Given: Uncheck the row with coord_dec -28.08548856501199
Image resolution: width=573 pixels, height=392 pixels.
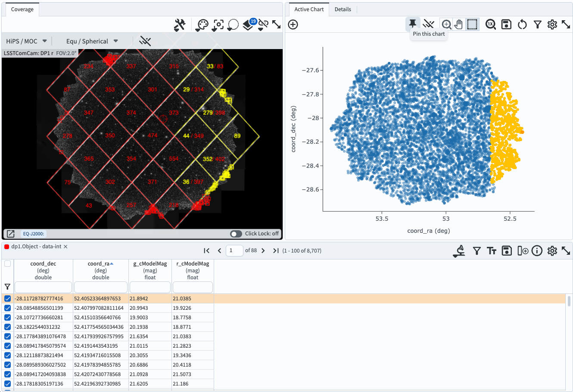Looking at the screenshot, I should 7,308.
